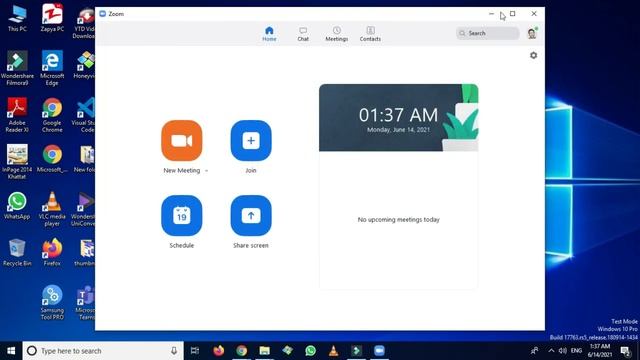The width and height of the screenshot is (640, 360).
Task: Open Zoom from the taskbar
Action: [379, 351]
